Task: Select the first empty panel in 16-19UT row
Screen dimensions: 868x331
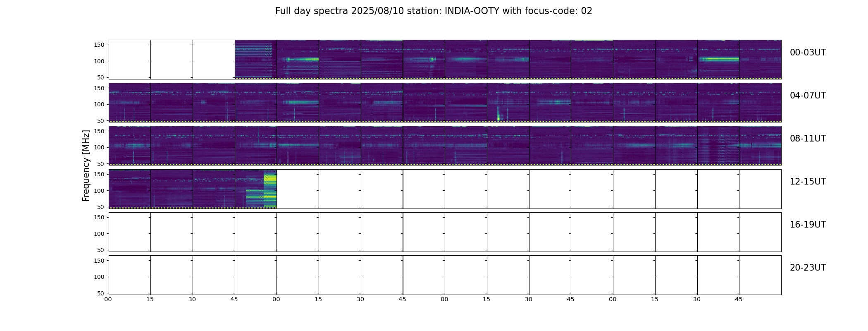Action: click(130, 232)
